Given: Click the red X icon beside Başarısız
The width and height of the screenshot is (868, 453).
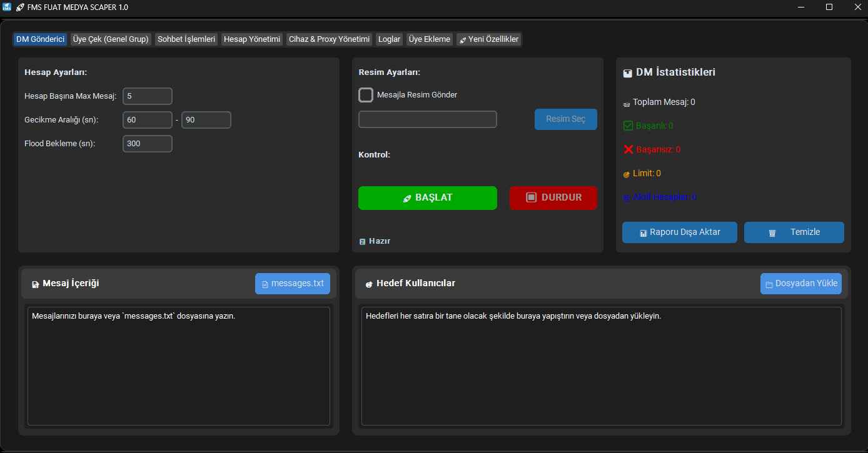Looking at the screenshot, I should pyautogui.click(x=628, y=149).
